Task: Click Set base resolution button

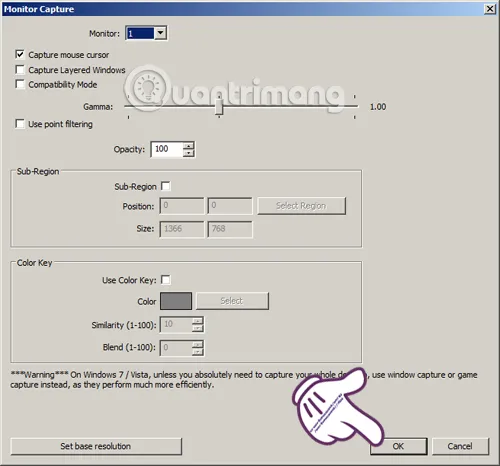Action: 96,446
